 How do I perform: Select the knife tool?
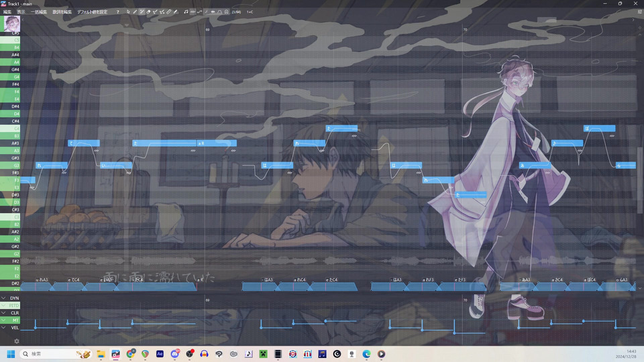tap(169, 12)
